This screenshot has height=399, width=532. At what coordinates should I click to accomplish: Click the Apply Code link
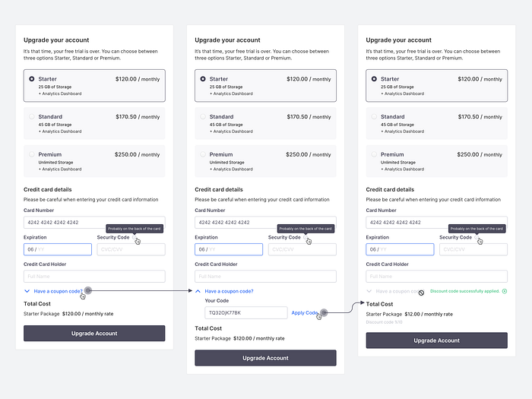click(x=305, y=313)
